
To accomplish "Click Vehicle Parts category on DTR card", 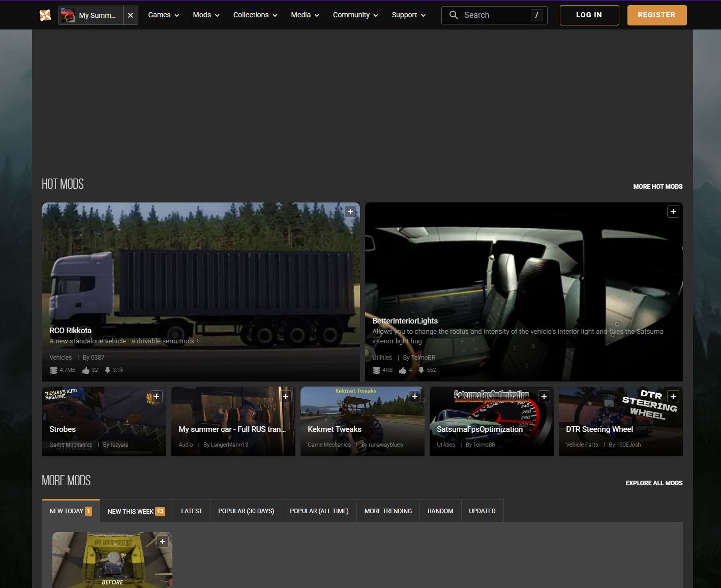I will (x=582, y=445).
